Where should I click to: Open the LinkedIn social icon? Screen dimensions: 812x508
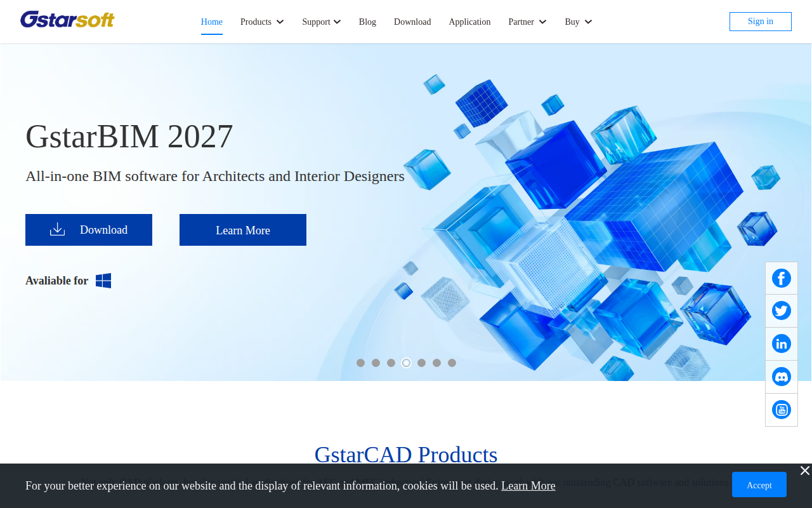[x=782, y=344]
